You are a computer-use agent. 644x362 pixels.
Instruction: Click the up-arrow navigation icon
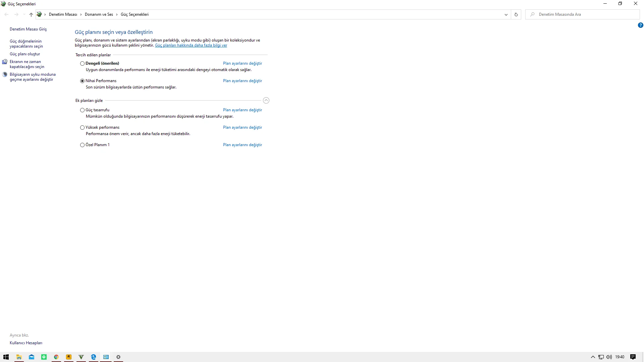coord(31,14)
